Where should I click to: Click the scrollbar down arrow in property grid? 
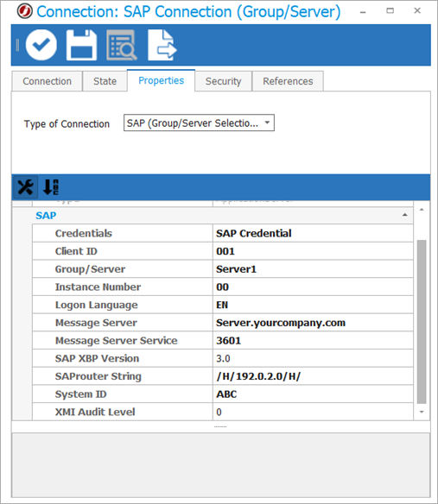coord(422,412)
